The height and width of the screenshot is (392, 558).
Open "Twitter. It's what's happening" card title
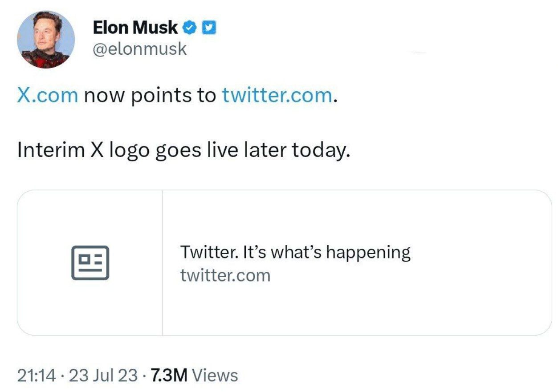[295, 252]
